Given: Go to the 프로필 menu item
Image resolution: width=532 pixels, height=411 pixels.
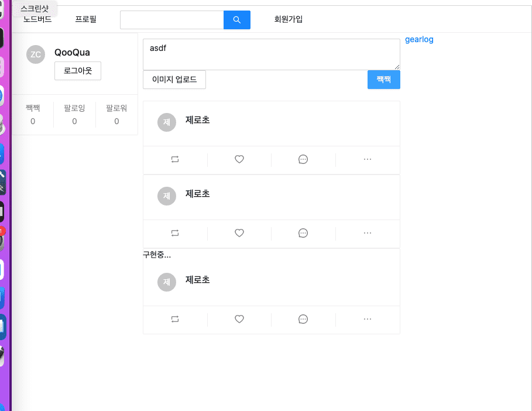Looking at the screenshot, I should point(86,19).
